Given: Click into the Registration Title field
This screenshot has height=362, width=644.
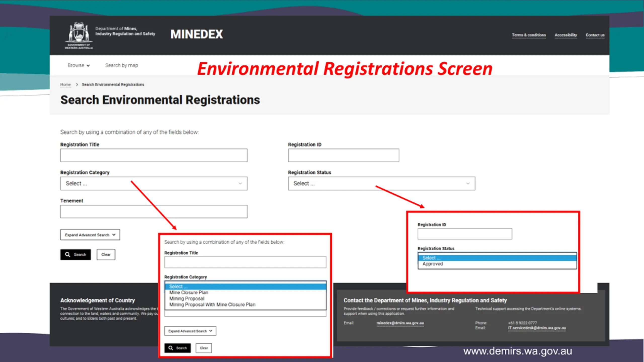Looking at the screenshot, I should [x=154, y=155].
